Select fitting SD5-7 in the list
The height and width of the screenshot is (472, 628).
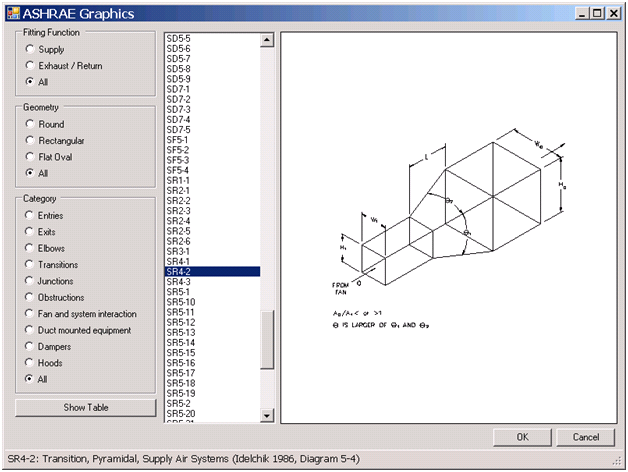[212, 58]
